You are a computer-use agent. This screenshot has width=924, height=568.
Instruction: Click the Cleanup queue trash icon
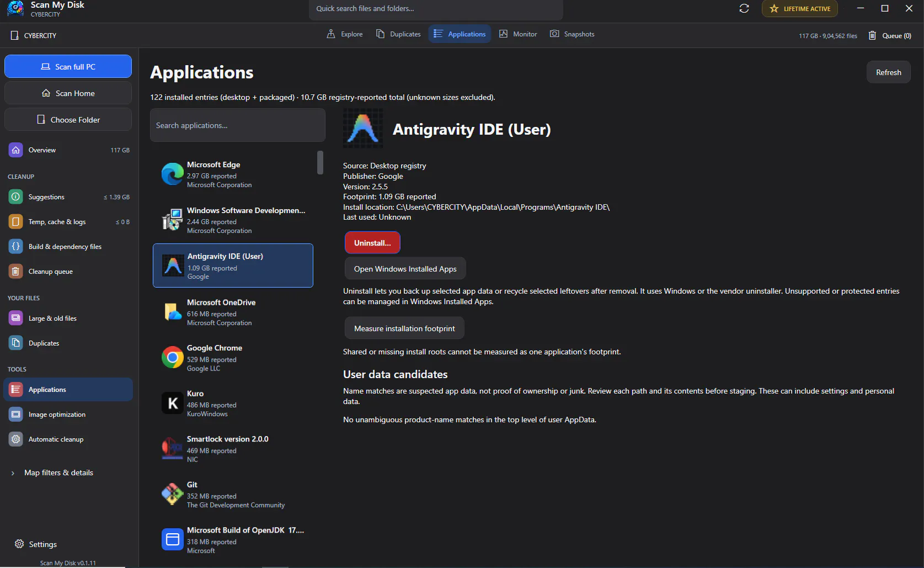(16, 271)
